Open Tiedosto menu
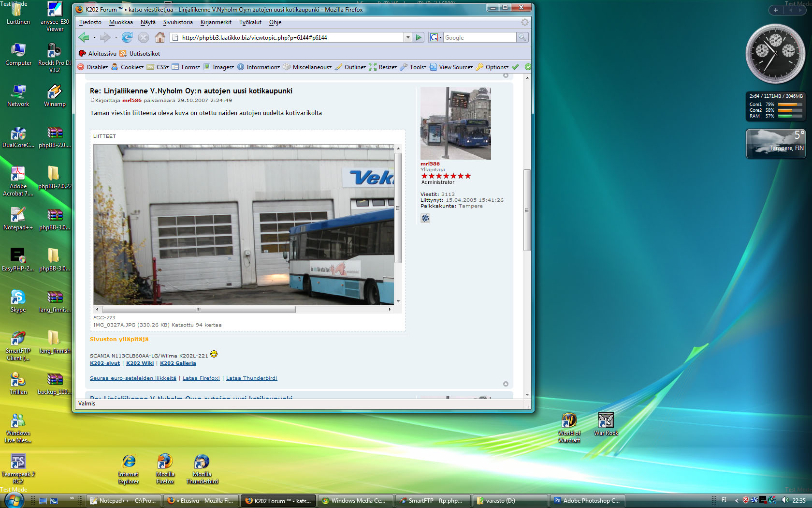This screenshot has width=812, height=508. pos(90,22)
